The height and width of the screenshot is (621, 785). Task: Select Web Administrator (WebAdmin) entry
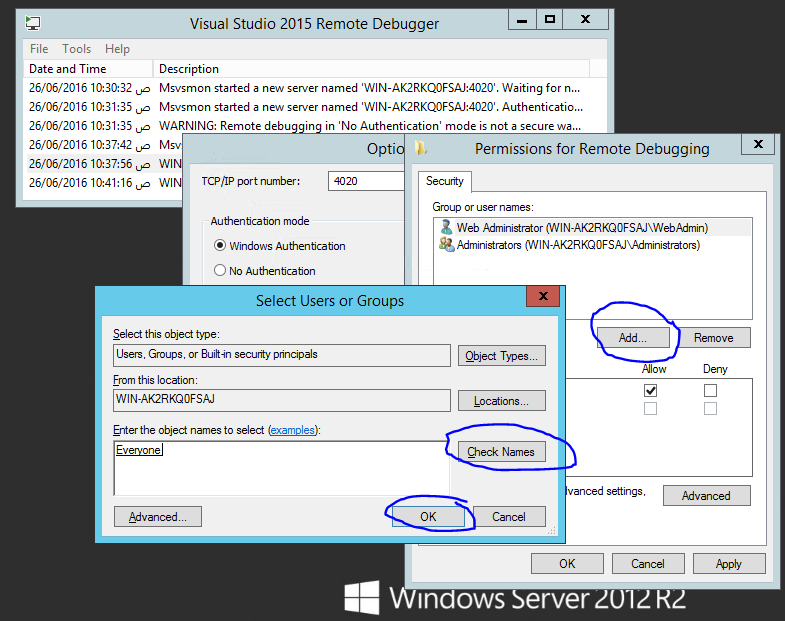593,227
